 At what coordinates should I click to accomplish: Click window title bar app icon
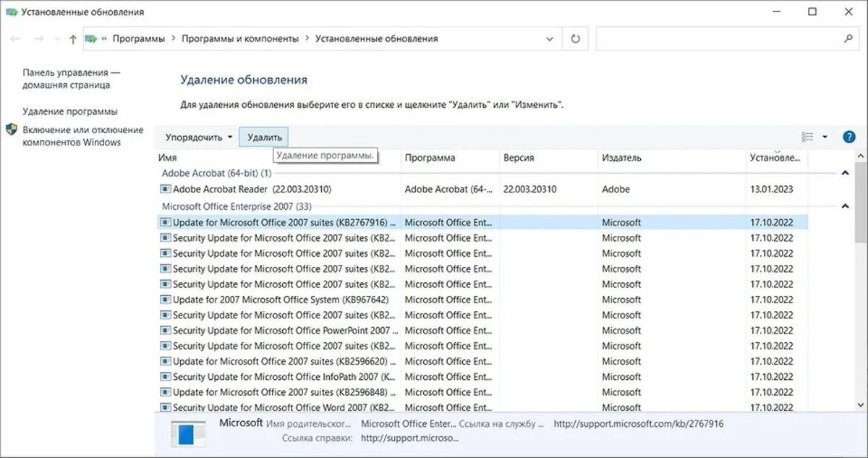(11, 12)
